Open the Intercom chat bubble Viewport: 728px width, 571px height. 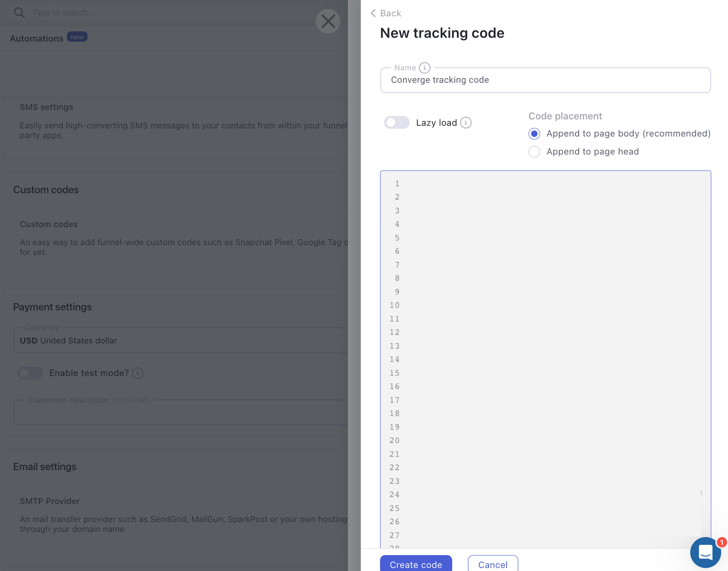pos(705,553)
